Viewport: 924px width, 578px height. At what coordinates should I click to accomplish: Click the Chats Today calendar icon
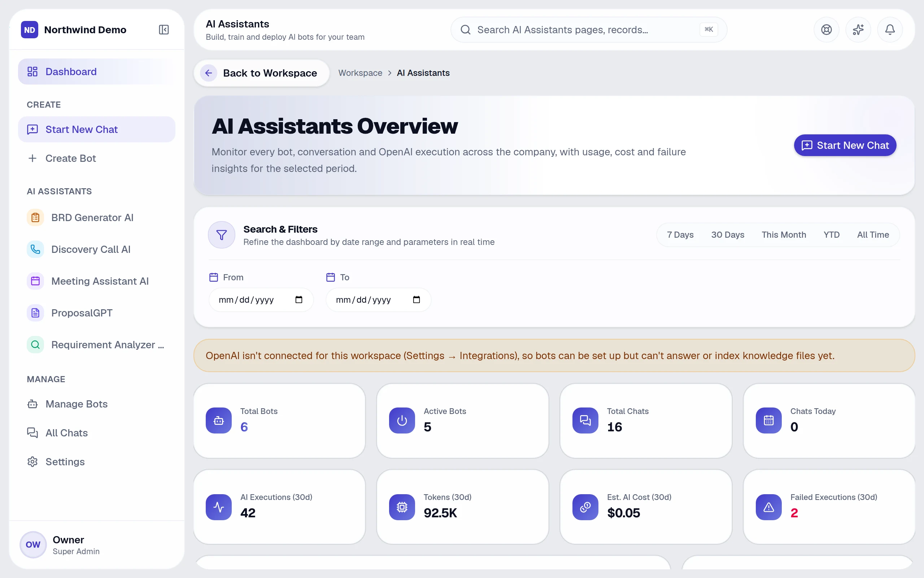[x=768, y=420]
